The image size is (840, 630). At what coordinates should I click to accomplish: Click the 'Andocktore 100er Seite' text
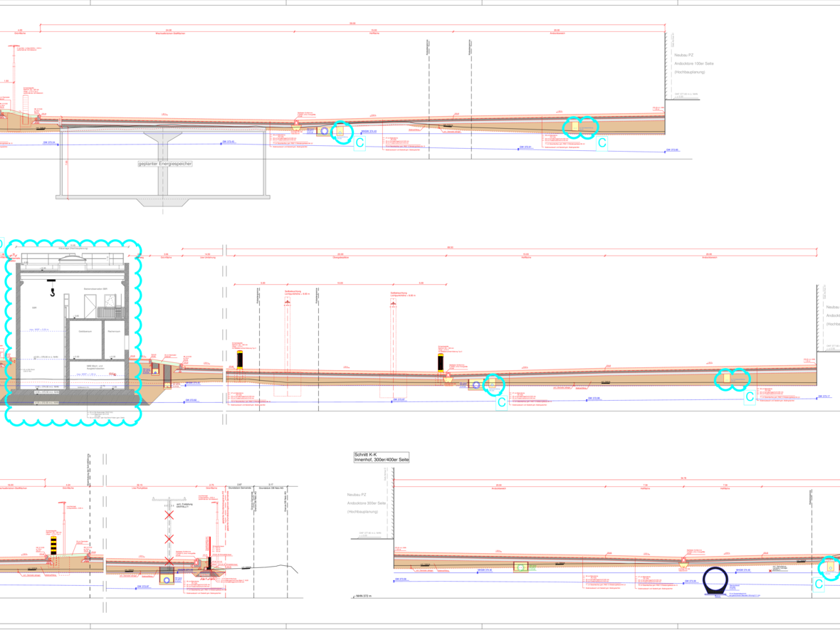click(693, 63)
